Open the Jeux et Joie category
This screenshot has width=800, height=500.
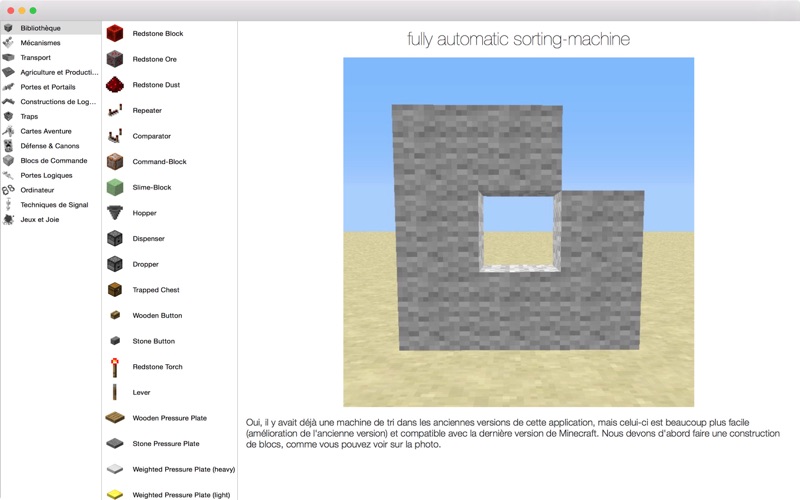[x=51, y=219]
